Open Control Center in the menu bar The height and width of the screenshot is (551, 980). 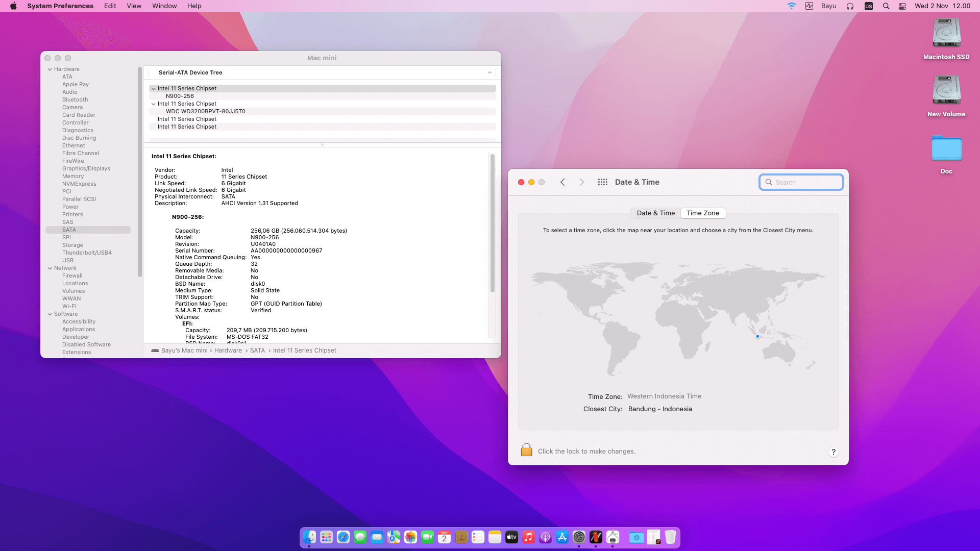tap(902, 6)
